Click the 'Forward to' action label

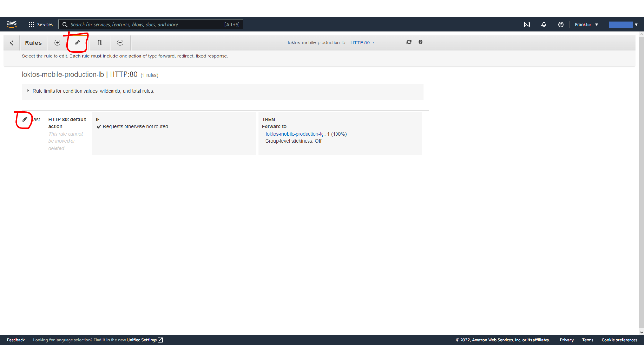(274, 126)
